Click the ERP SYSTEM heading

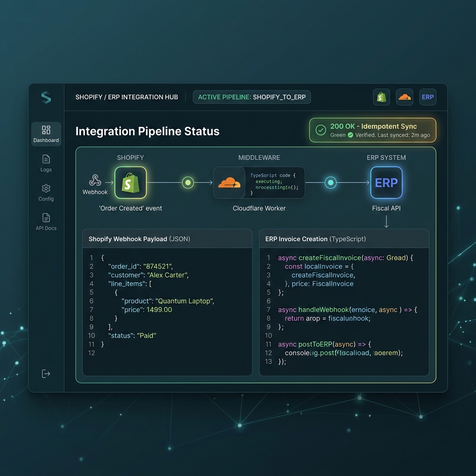coord(386,158)
